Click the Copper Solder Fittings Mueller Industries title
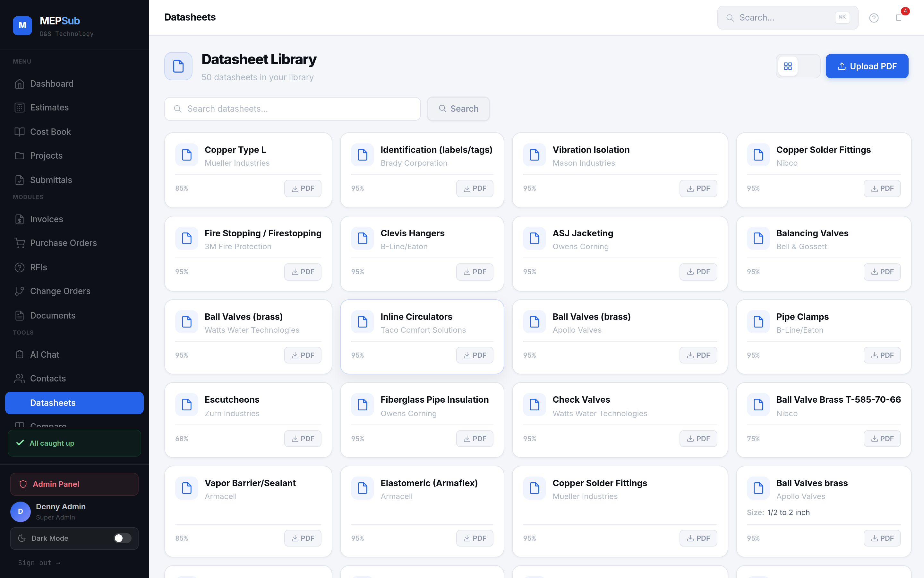 pyautogui.click(x=600, y=483)
